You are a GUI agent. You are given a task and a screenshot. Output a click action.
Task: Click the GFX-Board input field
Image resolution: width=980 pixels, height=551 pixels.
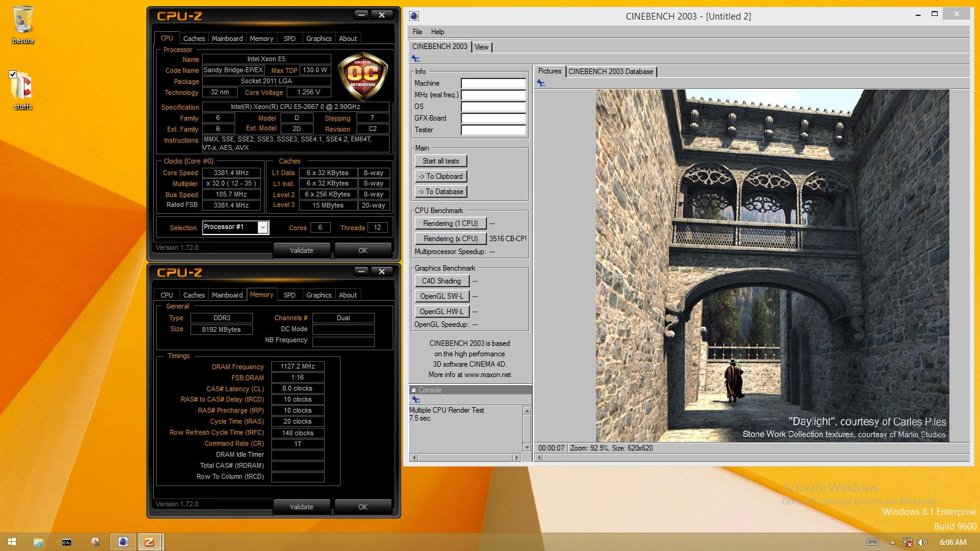pos(493,118)
